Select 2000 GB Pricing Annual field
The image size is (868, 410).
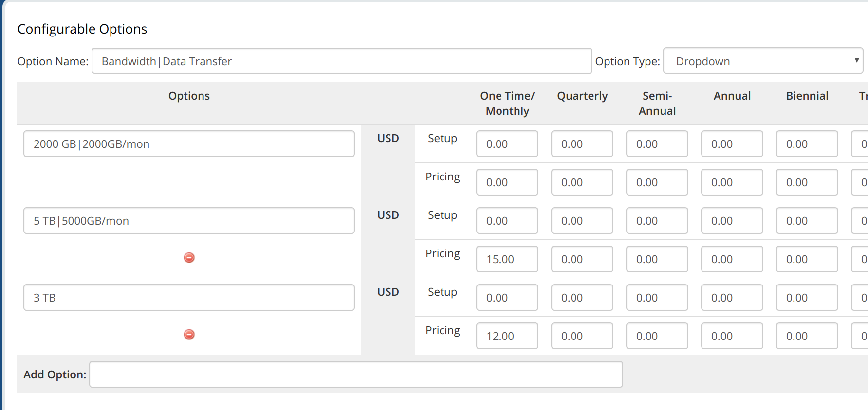732,182
